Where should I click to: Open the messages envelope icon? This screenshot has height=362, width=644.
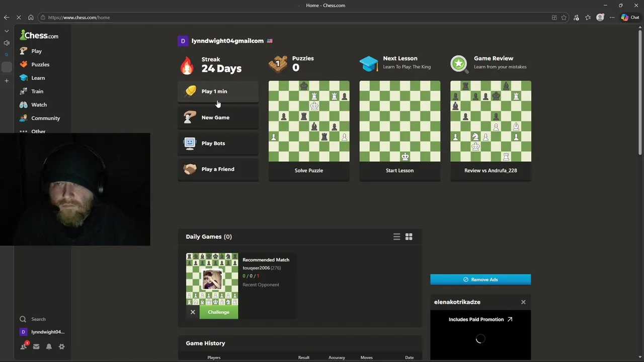[36, 346]
